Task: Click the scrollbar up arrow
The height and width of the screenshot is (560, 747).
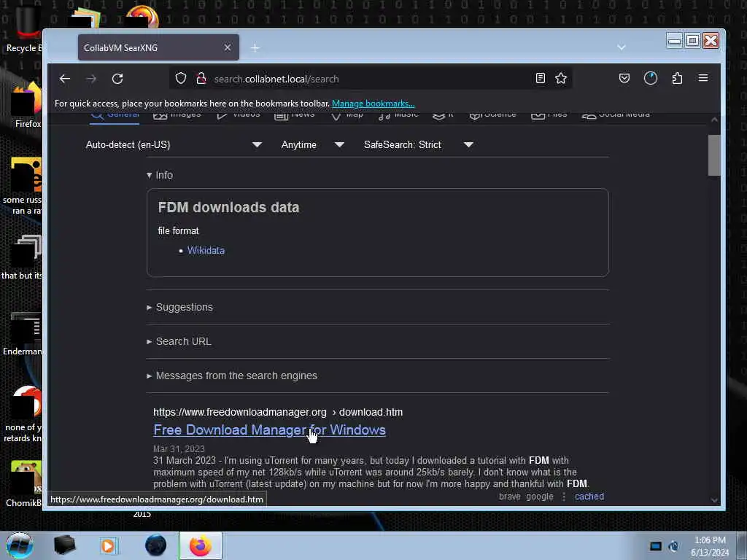Action: pyautogui.click(x=714, y=120)
